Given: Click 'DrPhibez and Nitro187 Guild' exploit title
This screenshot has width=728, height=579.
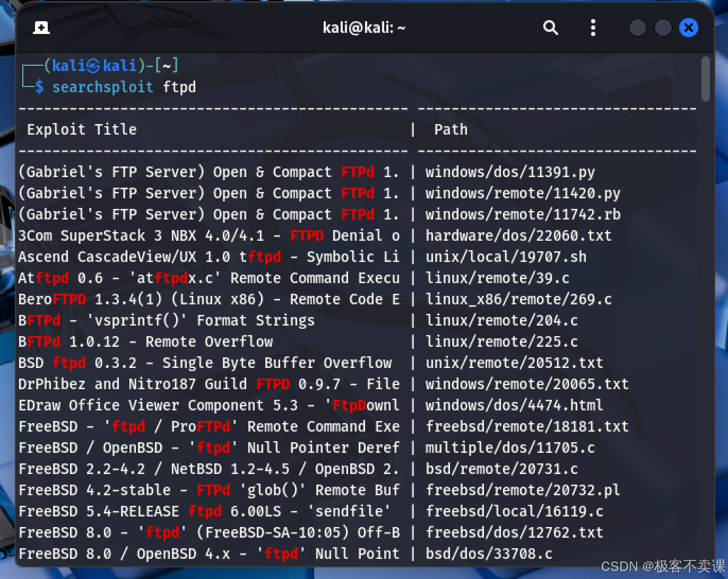Looking at the screenshot, I should (209, 384).
